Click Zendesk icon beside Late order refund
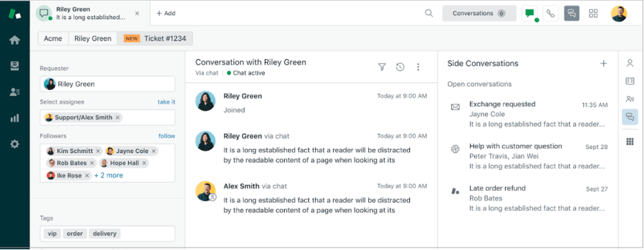 pyautogui.click(x=455, y=191)
